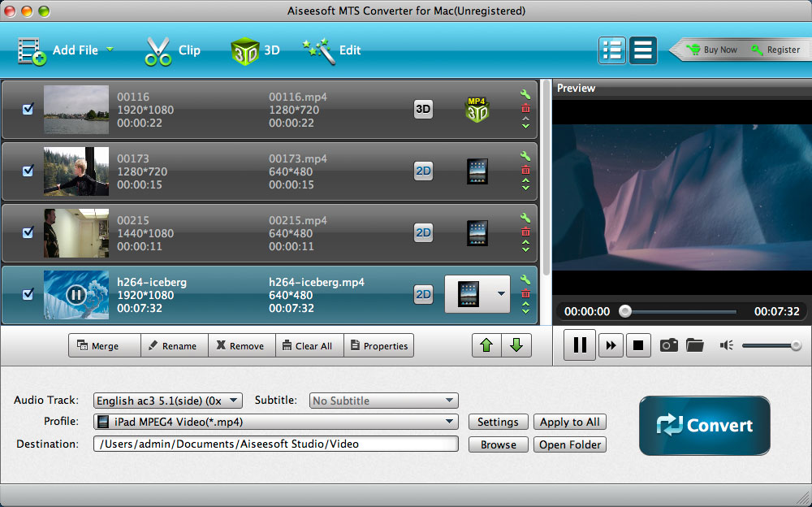Expand the Add File dropdown arrow

pyautogui.click(x=110, y=50)
